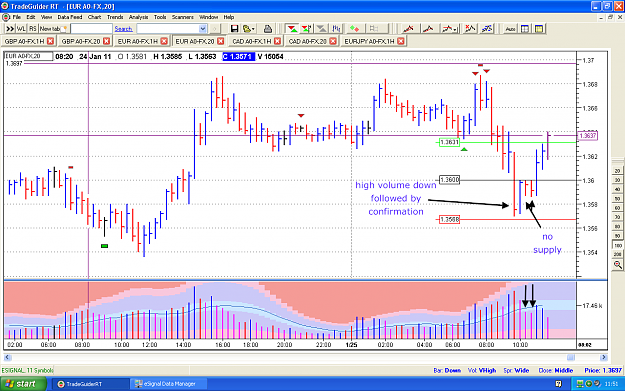
Task: Select eSignal Data Manager in the taskbar
Action: click(x=169, y=384)
